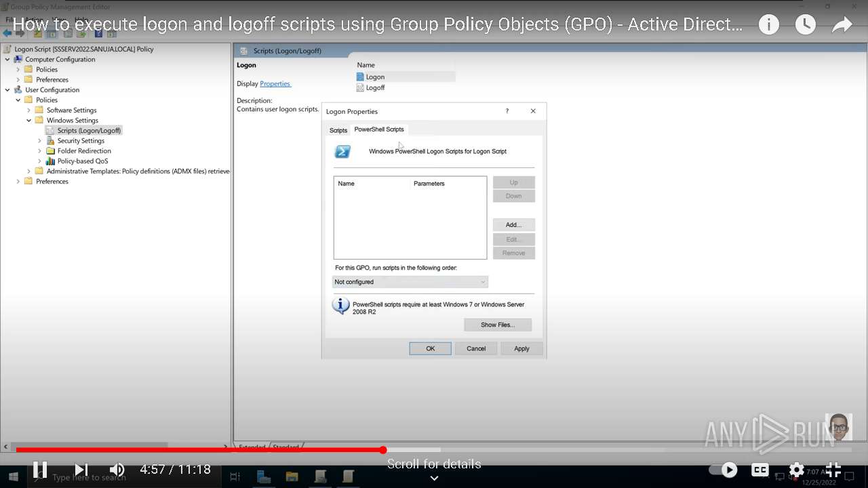This screenshot has width=868, height=488.
Task: Show video info card
Action: 768,25
